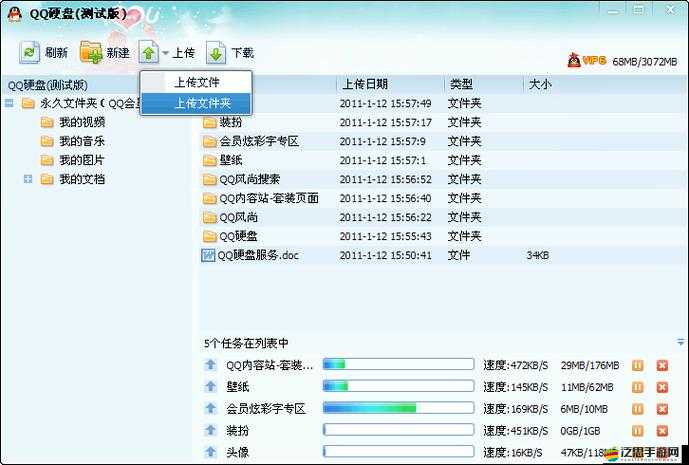The width and height of the screenshot is (689, 465).
Task: Click progress bar of QQ内容站-套装 task
Action: [398, 364]
